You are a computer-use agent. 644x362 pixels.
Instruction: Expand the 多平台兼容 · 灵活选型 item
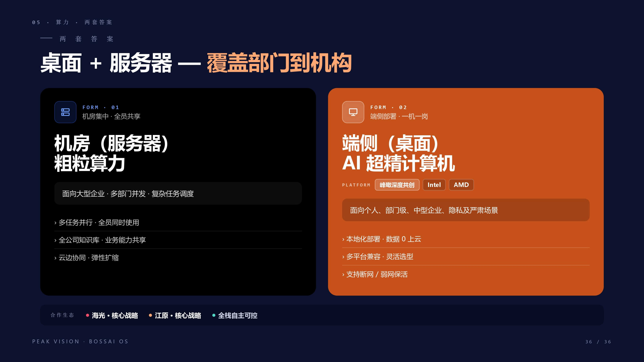466,257
